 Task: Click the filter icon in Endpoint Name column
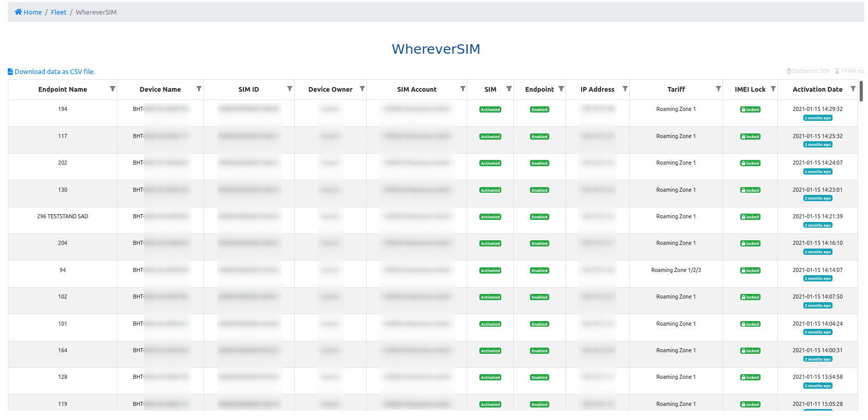point(112,89)
